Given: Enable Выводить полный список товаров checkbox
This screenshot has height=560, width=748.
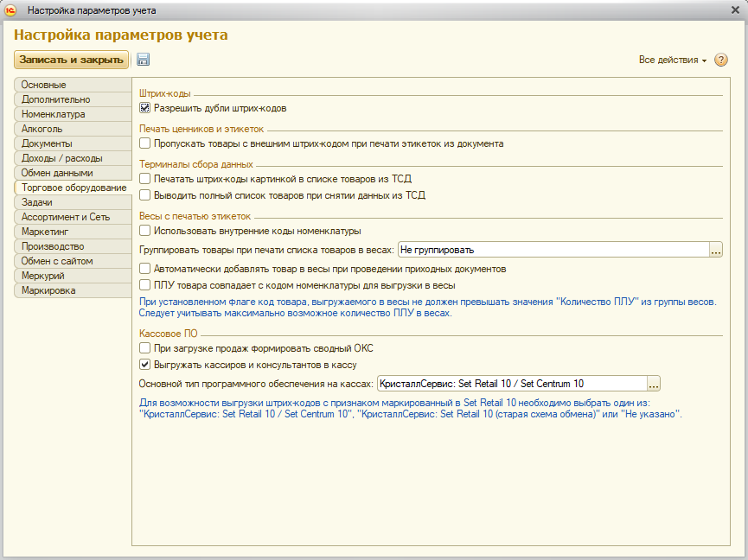Looking at the screenshot, I should pos(145,195).
